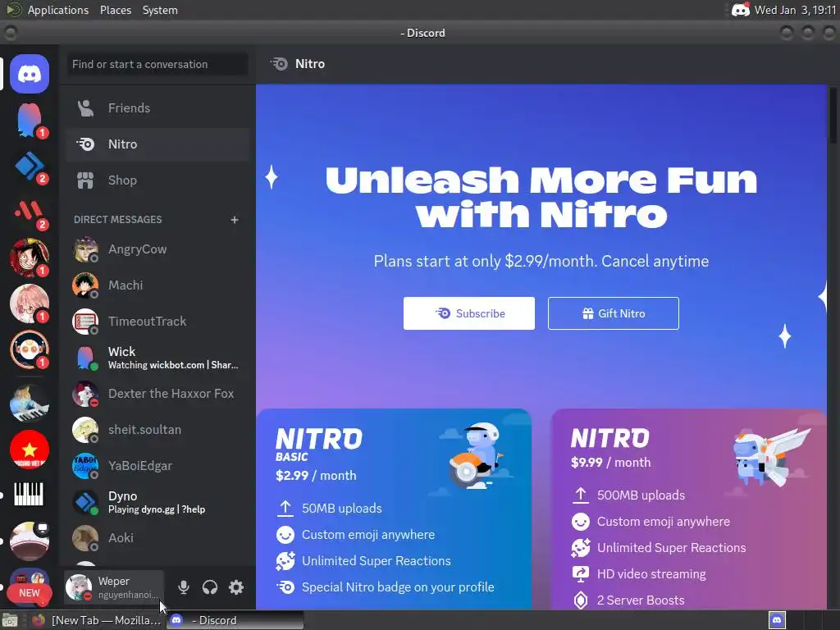
Task: Click the Nitro Basic $2.99 plan card
Action: click(394, 509)
